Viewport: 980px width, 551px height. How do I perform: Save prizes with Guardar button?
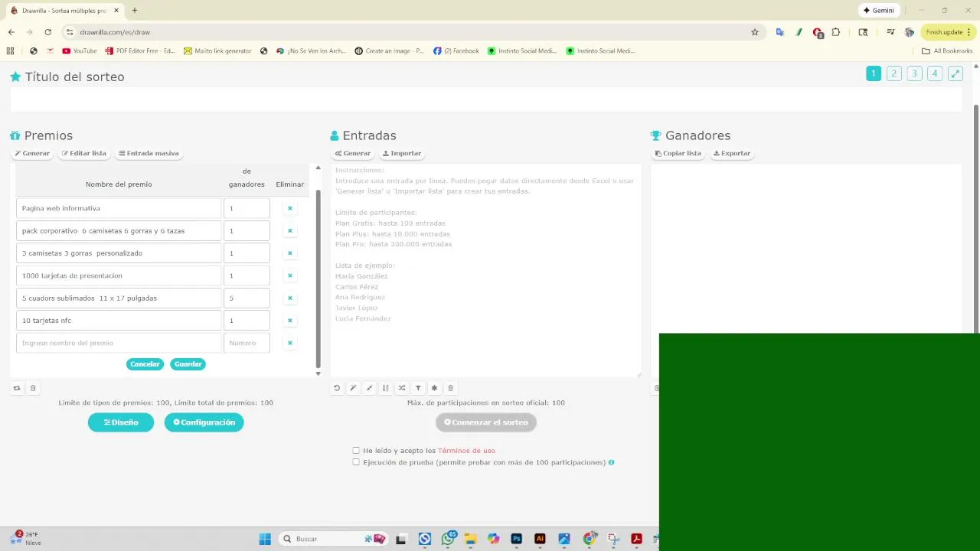pyautogui.click(x=188, y=364)
